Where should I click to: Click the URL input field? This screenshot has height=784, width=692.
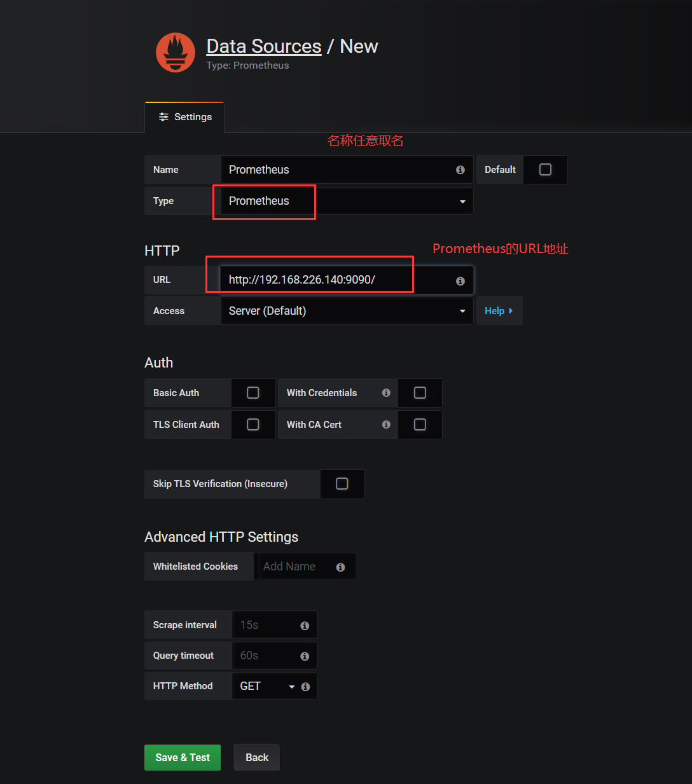[x=337, y=280]
